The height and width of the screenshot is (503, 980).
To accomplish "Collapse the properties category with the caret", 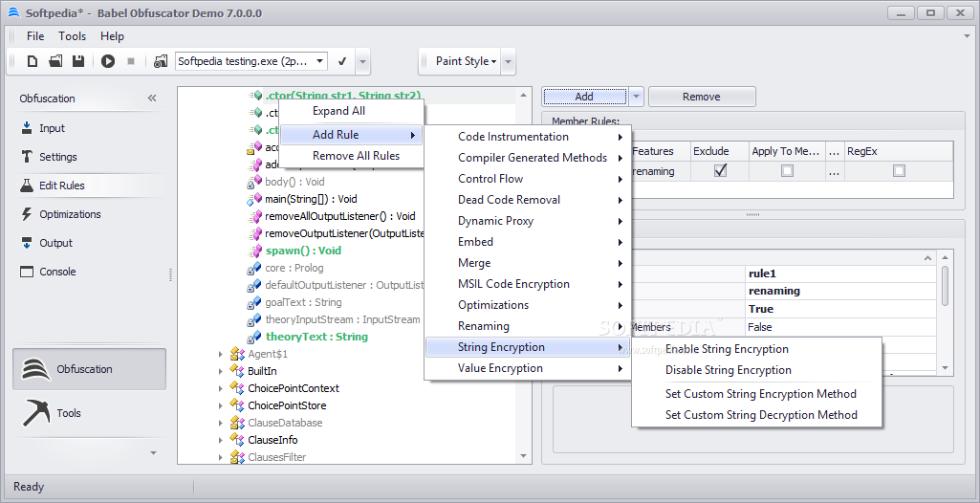I will tap(927, 257).
